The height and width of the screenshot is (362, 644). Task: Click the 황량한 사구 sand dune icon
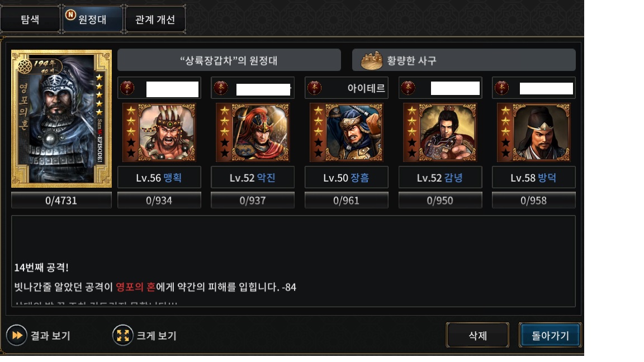click(x=371, y=61)
